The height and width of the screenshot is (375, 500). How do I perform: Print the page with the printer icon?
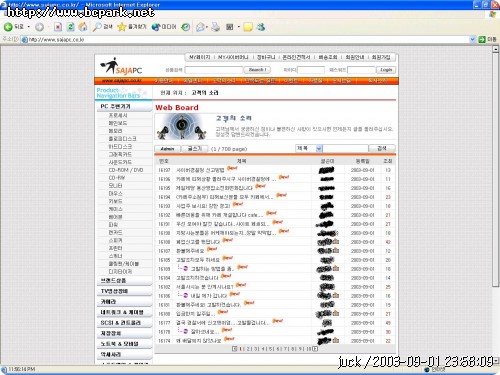tap(216, 27)
